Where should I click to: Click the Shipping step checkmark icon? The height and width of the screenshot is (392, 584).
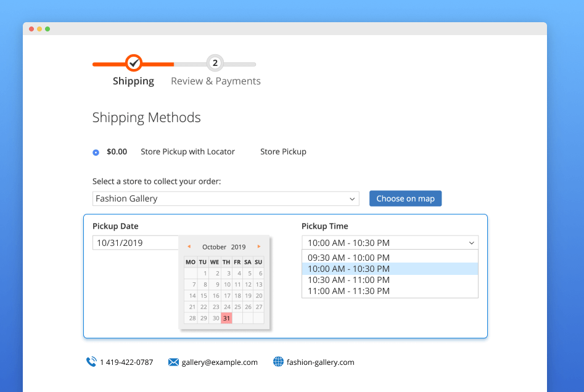click(x=134, y=63)
